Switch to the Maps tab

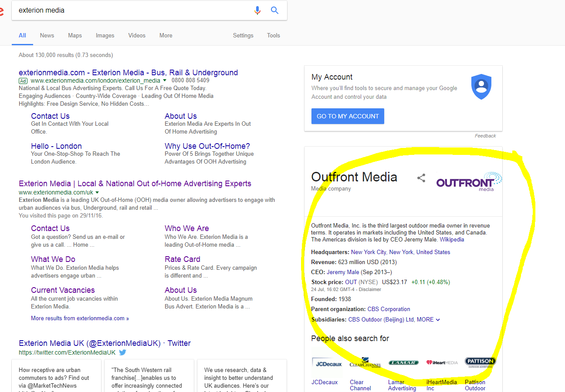(75, 35)
